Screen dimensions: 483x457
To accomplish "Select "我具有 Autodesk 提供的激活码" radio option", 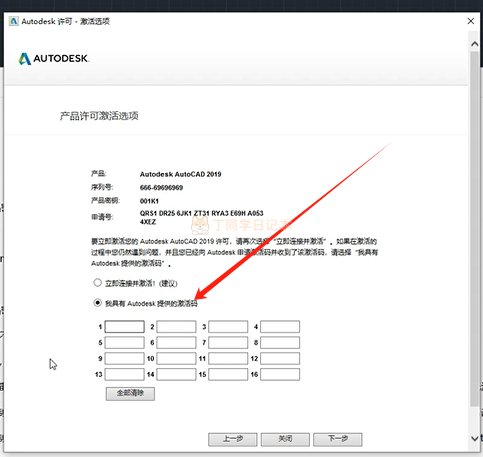I will (97, 303).
